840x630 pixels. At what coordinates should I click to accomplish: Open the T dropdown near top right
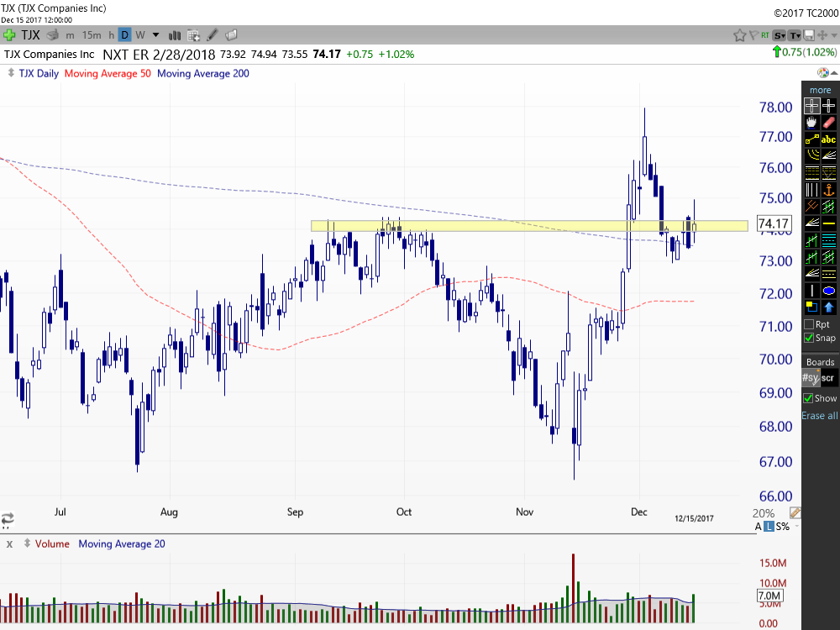[x=795, y=36]
